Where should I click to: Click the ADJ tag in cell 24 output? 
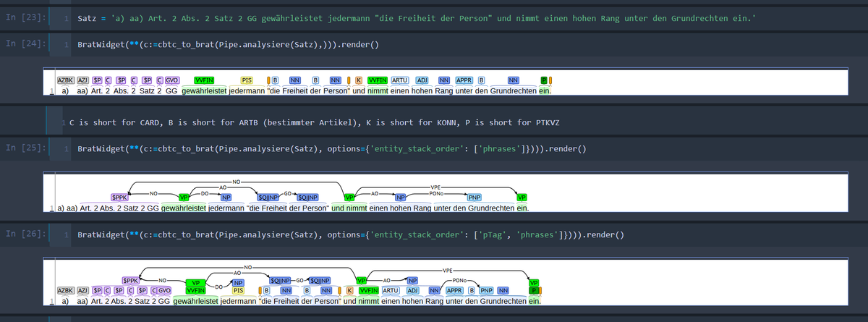[x=422, y=80]
